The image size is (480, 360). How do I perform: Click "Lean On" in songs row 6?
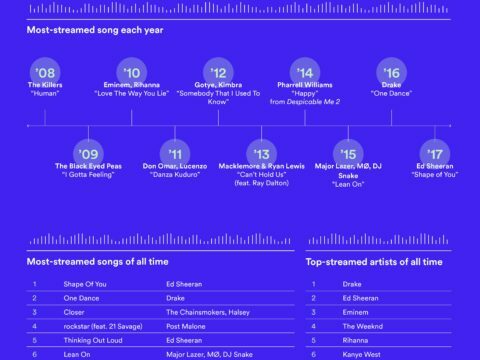77,354
